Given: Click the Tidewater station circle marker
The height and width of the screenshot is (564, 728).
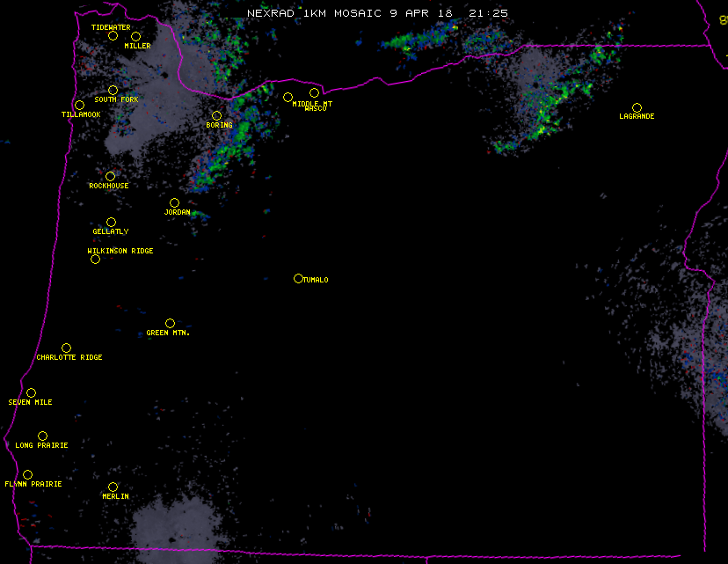Looking at the screenshot, I should click(113, 36).
